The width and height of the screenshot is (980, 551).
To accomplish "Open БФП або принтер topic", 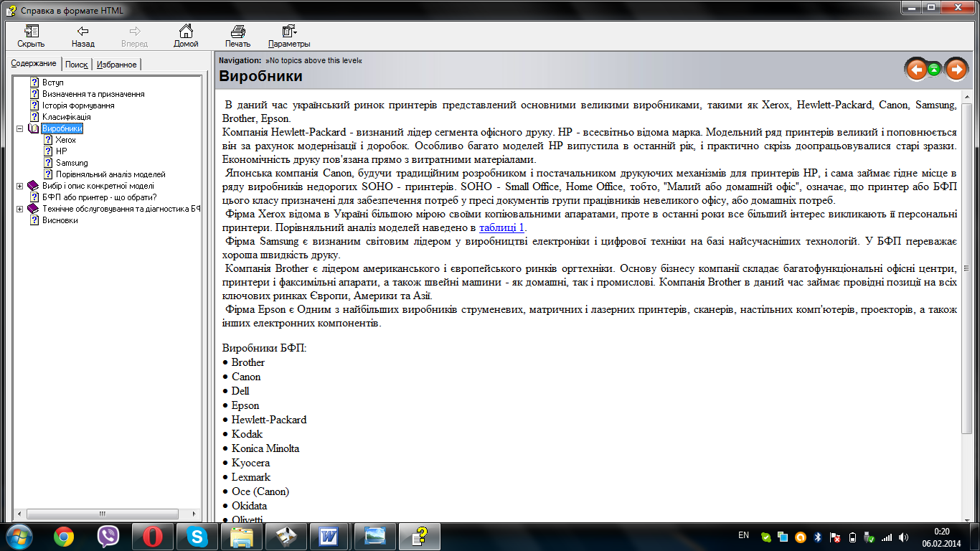I will click(100, 197).
